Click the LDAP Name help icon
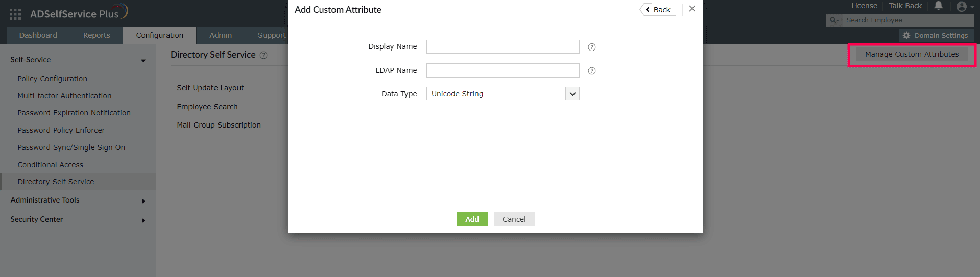The image size is (980, 277). tap(592, 71)
